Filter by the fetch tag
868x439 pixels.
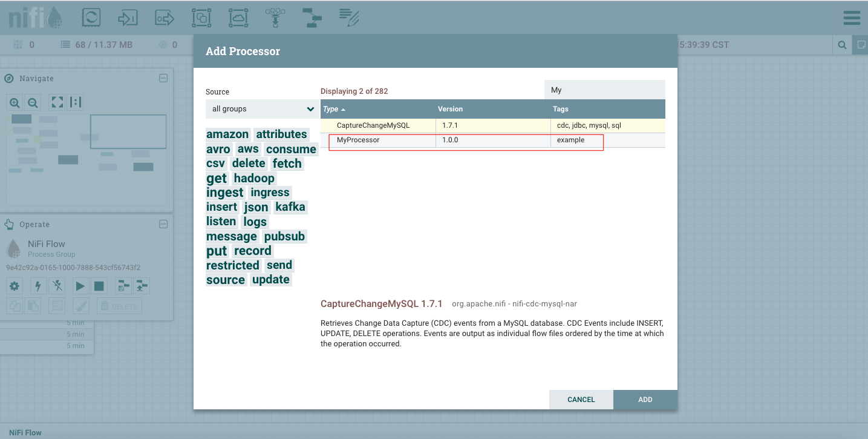pos(287,163)
